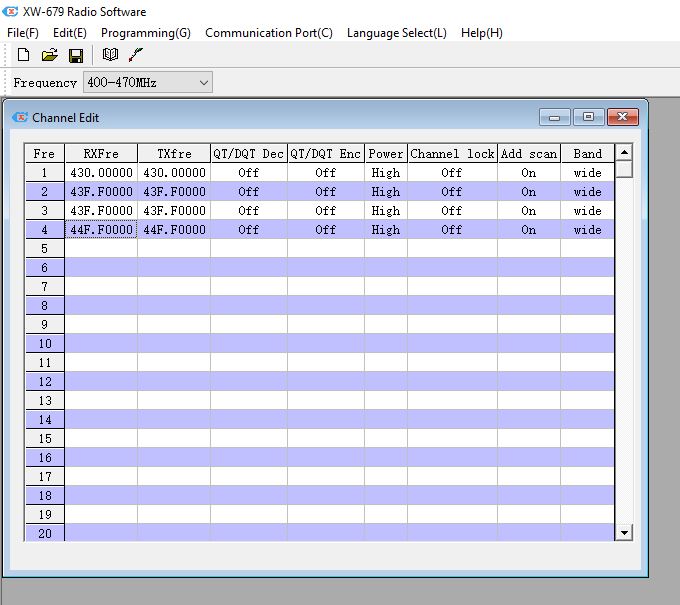This screenshot has width=680, height=605.
Task: Minimize the Channel Edit window
Action: 555,117
